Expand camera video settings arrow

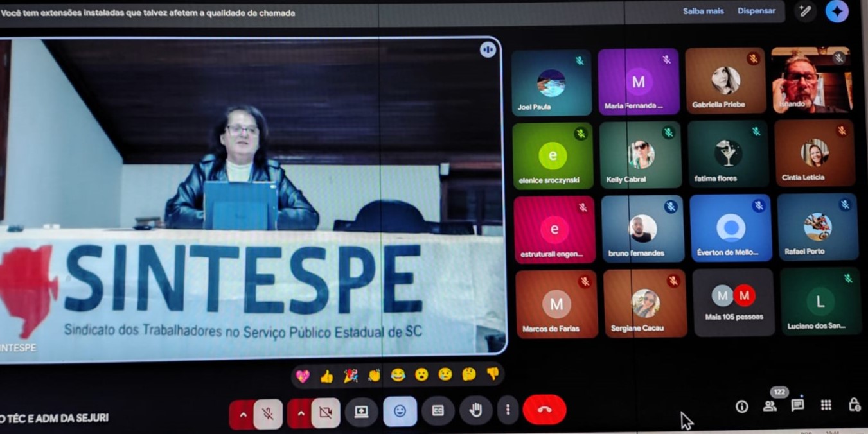pos(300,414)
